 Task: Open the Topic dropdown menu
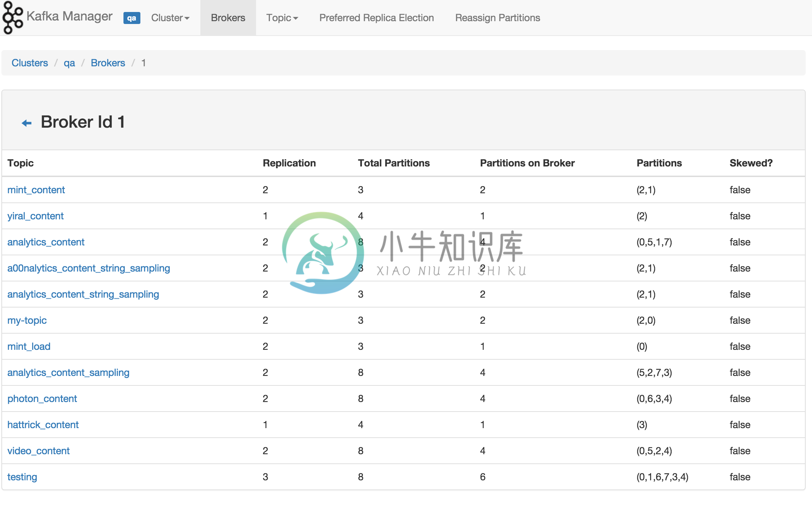[x=282, y=18]
